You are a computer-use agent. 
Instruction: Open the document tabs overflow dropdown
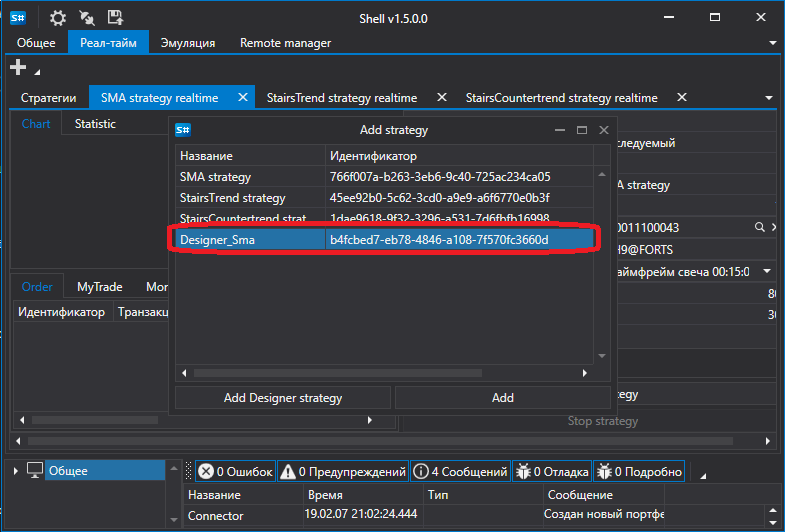click(769, 98)
